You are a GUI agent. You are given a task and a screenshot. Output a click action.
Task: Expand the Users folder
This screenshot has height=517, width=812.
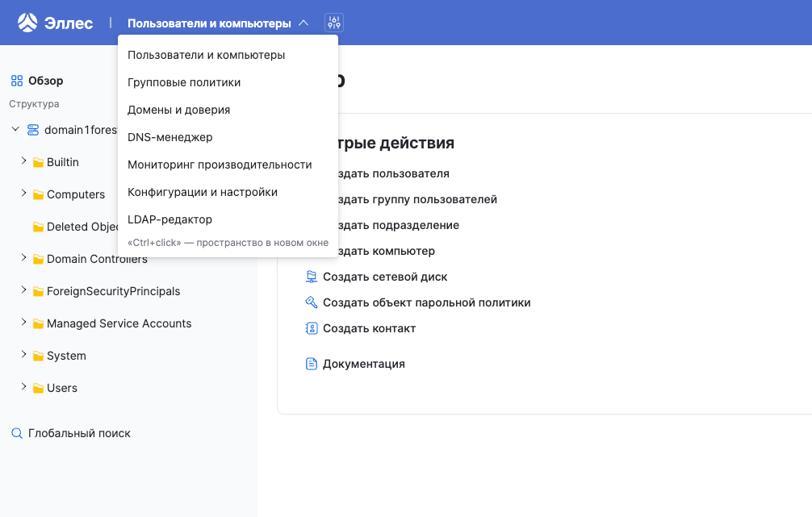coord(23,387)
